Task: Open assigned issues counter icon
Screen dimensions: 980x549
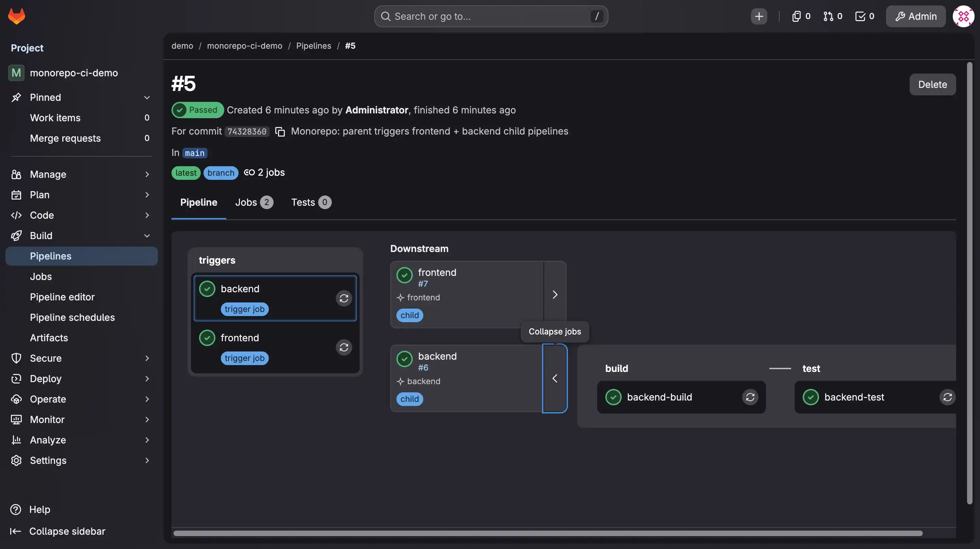Action: 801,16
